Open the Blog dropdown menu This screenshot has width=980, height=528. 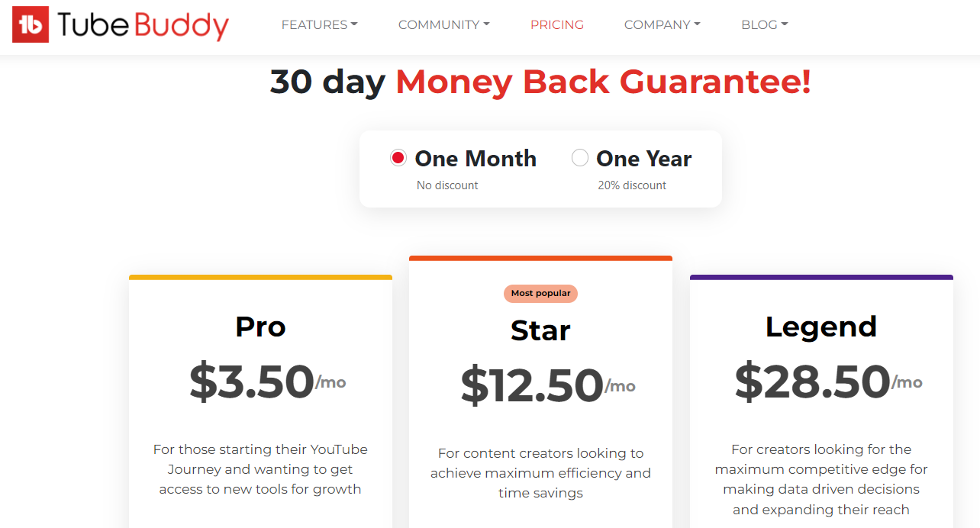[x=764, y=24]
